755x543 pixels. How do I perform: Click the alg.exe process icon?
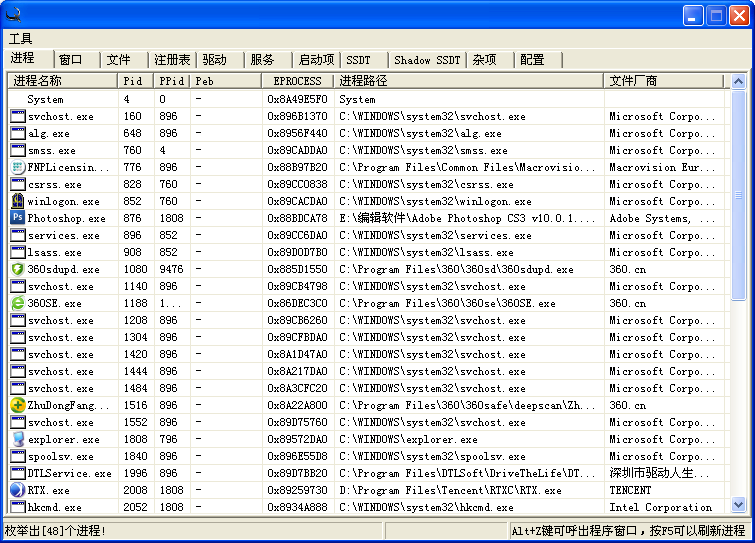click(x=18, y=133)
